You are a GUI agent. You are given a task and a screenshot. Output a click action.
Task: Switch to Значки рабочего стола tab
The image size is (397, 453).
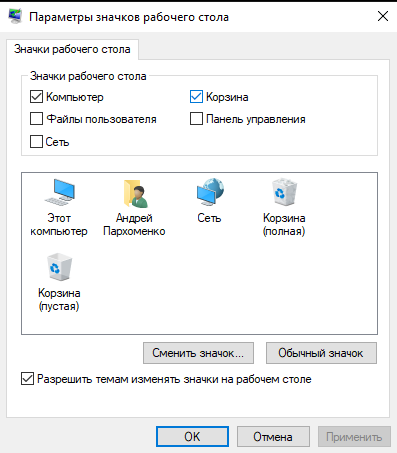pos(72,49)
